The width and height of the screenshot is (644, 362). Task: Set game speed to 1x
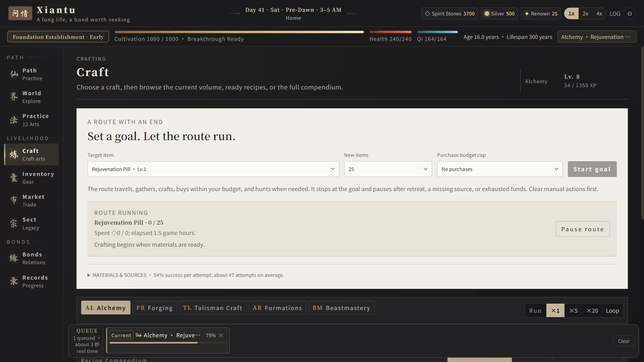(x=571, y=14)
